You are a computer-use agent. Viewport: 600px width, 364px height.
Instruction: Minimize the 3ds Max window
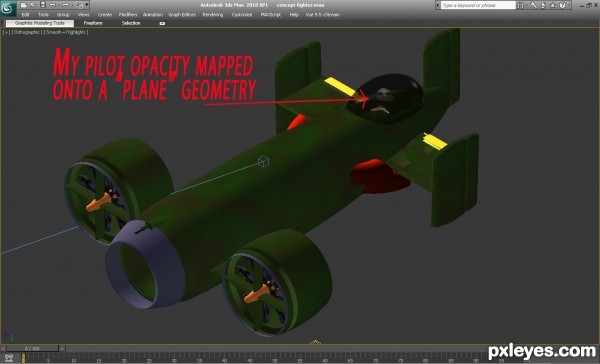tap(582, 5)
